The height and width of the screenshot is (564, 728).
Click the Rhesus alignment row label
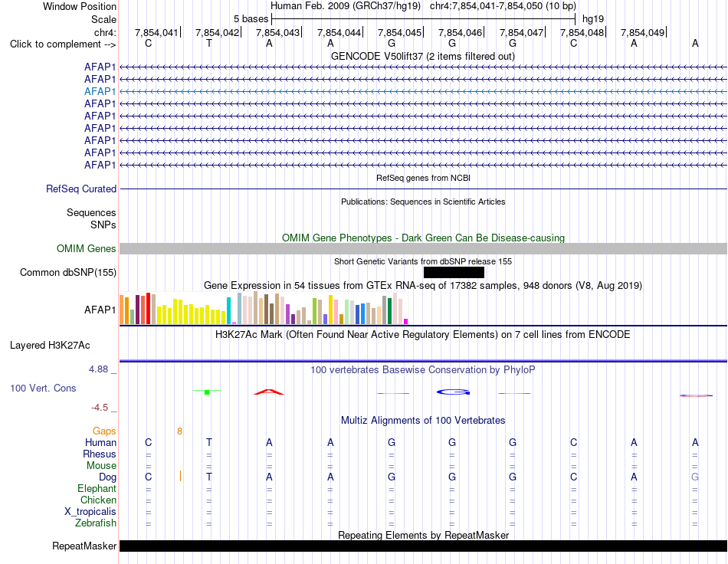click(100, 454)
